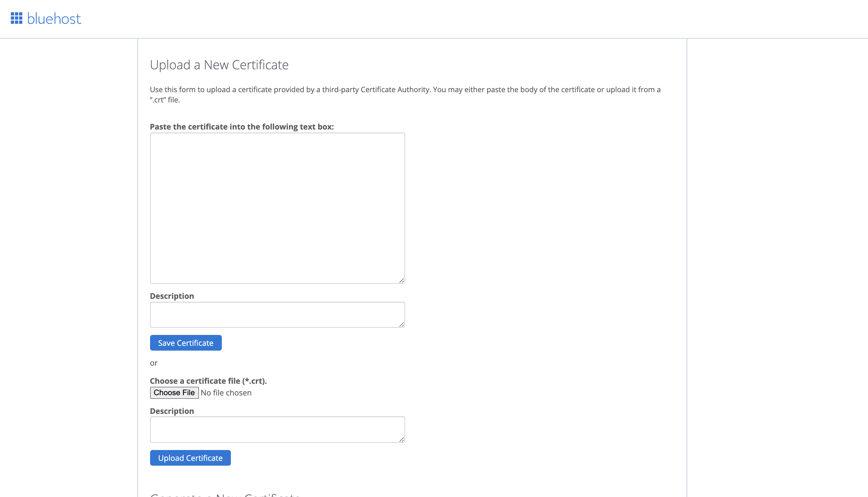Open the Choose File picker
868x497 pixels.
174,392
